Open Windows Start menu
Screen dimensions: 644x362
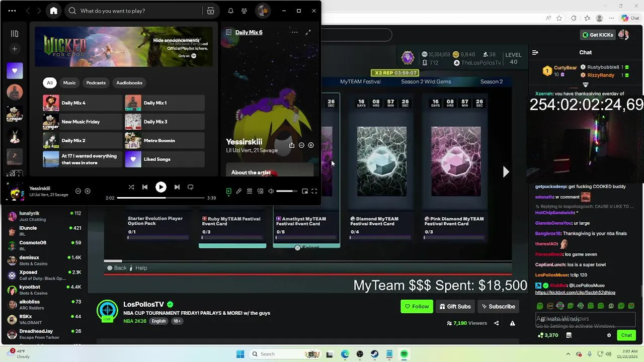click(x=240, y=354)
